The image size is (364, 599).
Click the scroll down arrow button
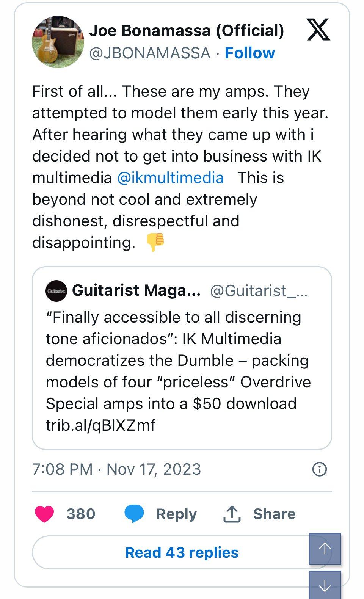325,586
